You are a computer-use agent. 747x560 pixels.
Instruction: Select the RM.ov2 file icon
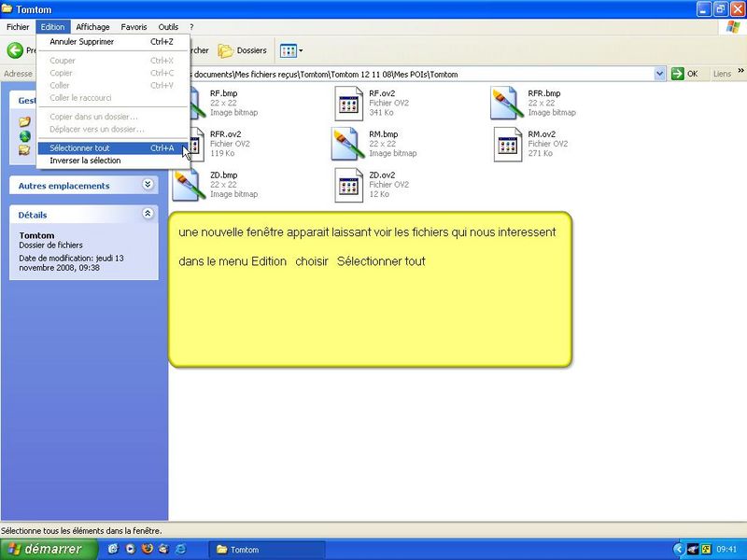pyautogui.click(x=508, y=145)
